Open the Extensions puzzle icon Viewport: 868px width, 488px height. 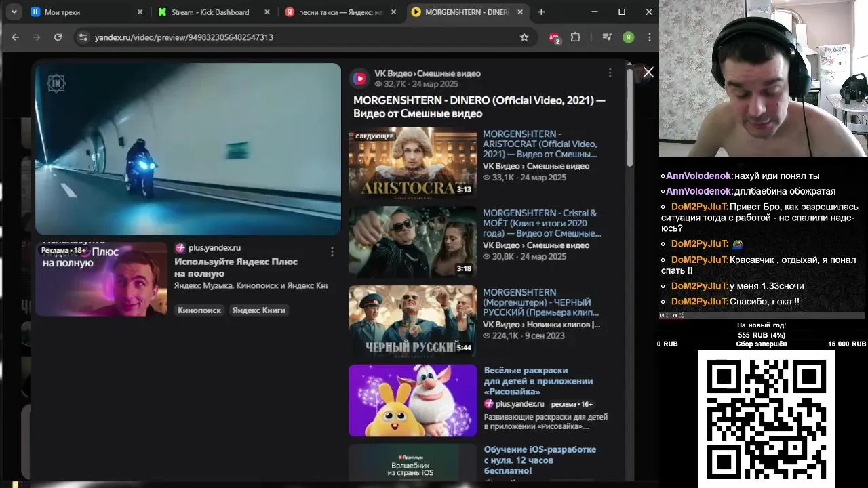pyautogui.click(x=576, y=37)
